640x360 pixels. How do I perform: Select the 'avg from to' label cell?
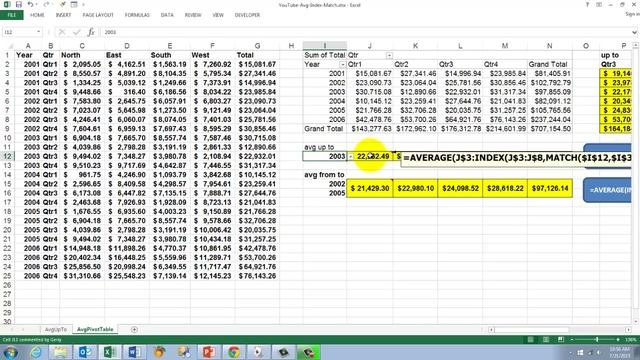pos(324,175)
